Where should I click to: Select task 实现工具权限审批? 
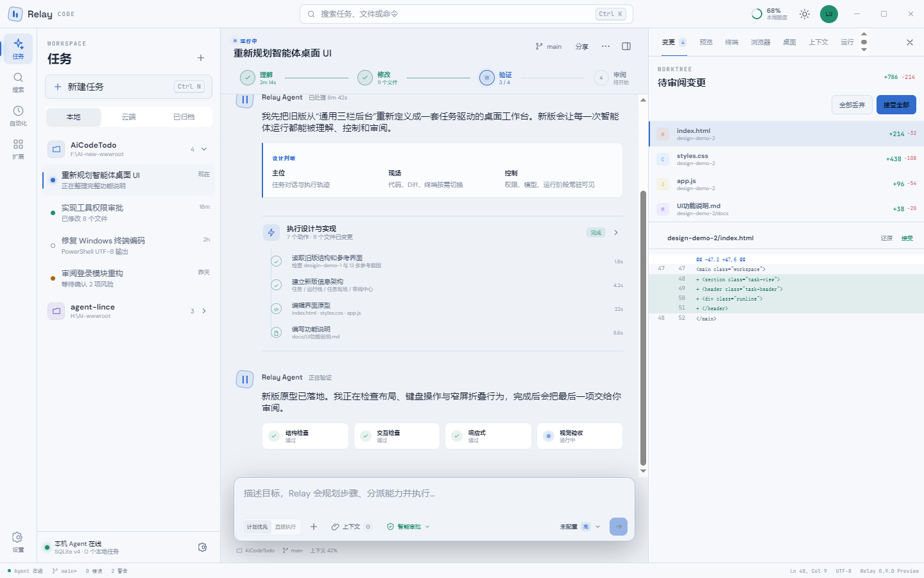[128, 213]
